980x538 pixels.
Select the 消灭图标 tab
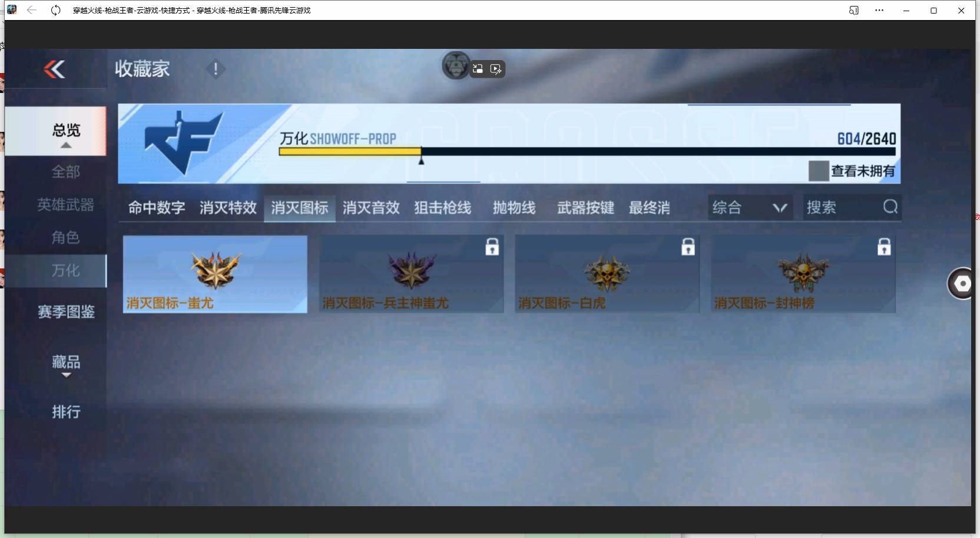coord(300,208)
